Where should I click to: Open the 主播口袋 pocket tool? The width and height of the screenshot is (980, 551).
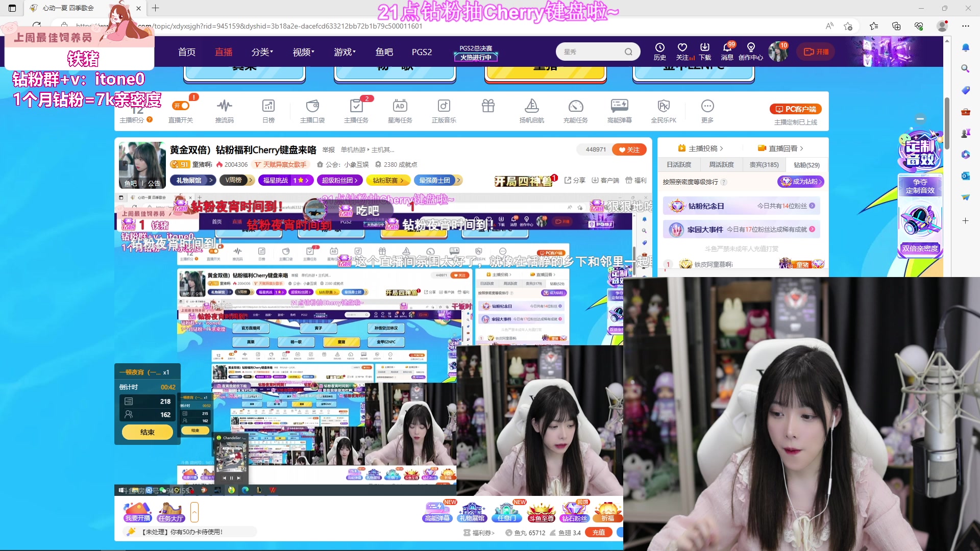click(x=312, y=110)
